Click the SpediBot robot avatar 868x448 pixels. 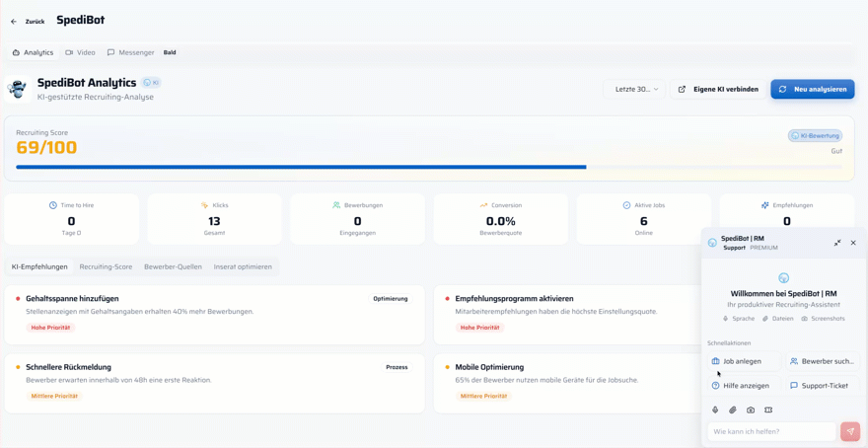coord(17,89)
